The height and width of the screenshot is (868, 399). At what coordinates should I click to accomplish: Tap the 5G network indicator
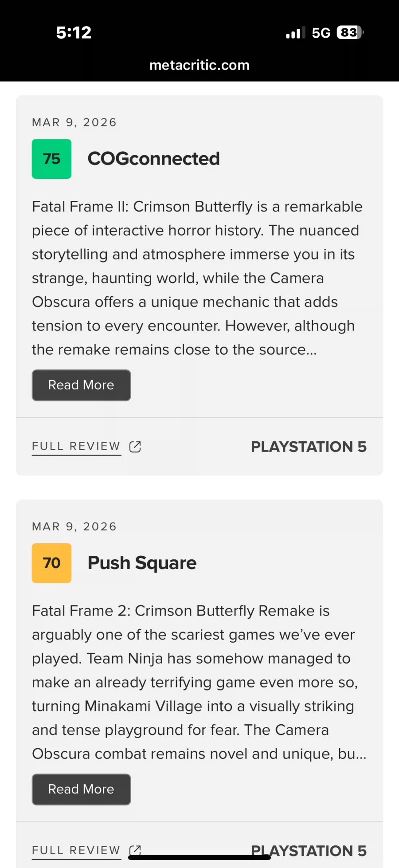321,33
